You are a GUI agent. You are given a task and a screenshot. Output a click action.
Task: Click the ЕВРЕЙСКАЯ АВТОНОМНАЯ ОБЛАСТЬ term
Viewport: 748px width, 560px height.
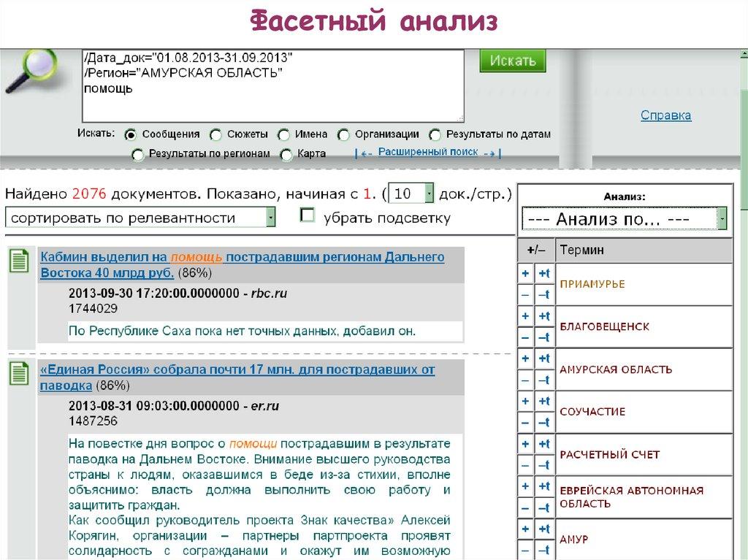pyautogui.click(x=631, y=497)
